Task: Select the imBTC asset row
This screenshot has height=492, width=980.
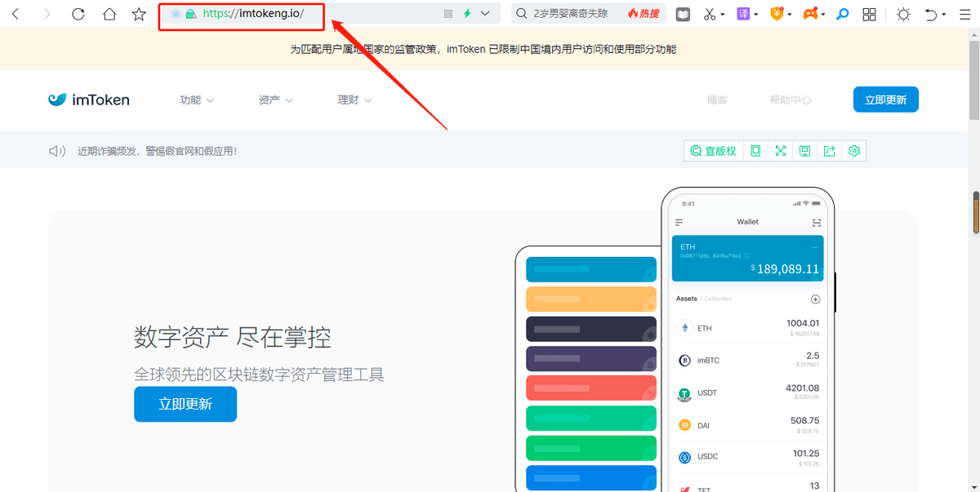Action: coord(747,360)
